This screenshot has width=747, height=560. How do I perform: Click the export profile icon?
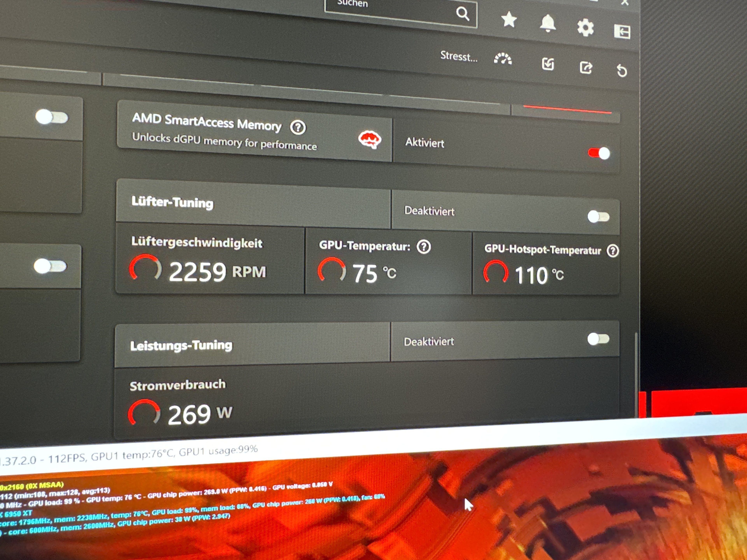pos(586,67)
